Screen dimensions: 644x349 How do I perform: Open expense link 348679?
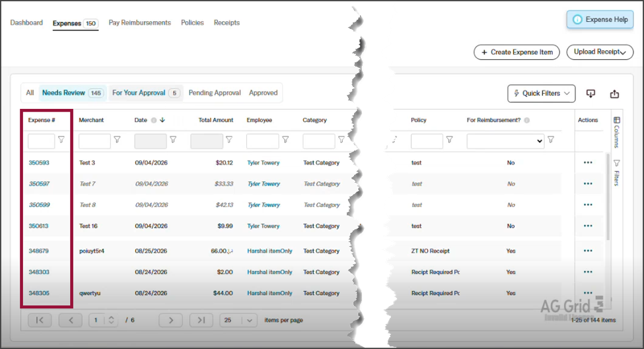pos(38,251)
